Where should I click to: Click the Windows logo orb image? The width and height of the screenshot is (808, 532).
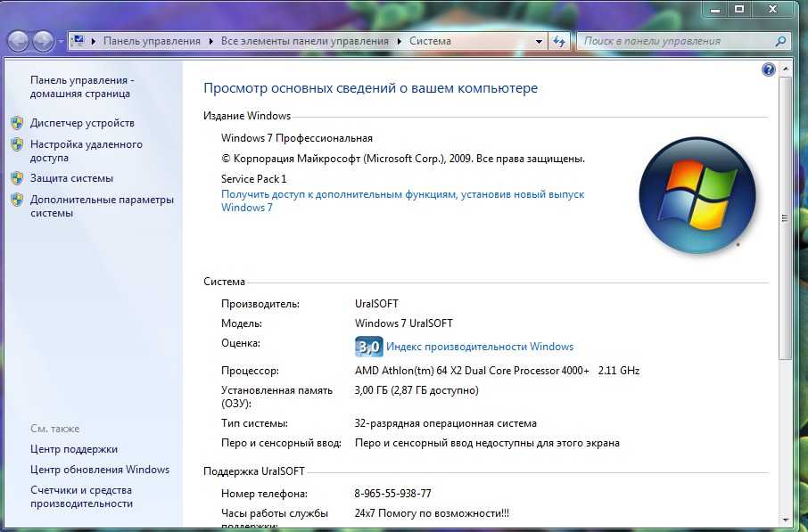(697, 195)
